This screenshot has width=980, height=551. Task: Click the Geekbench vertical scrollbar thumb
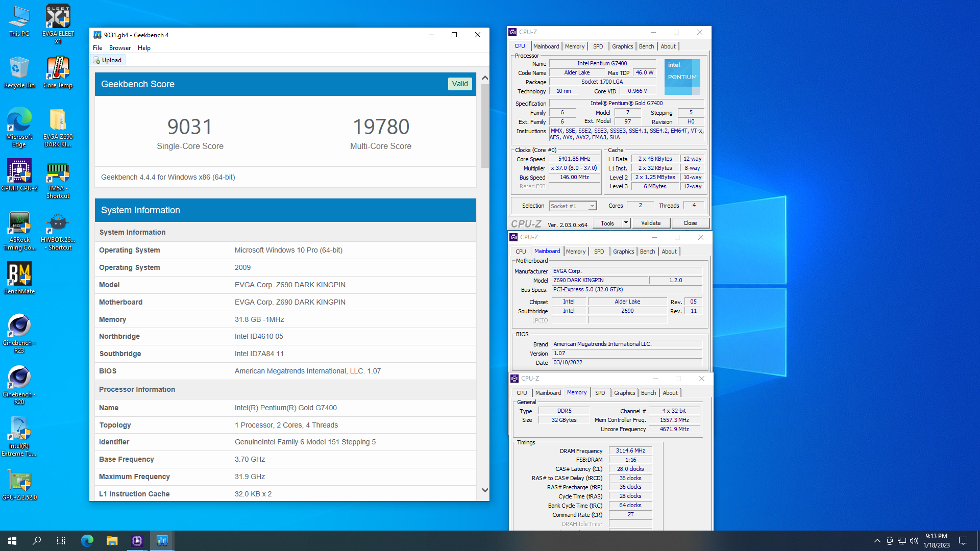pos(485,126)
